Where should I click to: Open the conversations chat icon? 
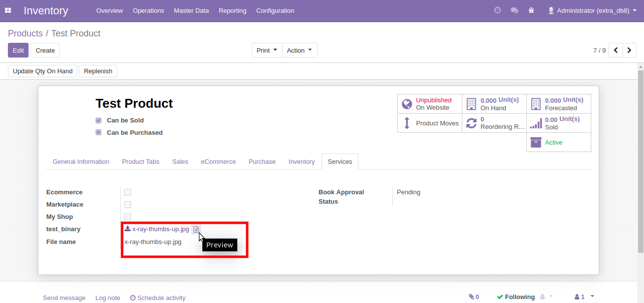515,10
